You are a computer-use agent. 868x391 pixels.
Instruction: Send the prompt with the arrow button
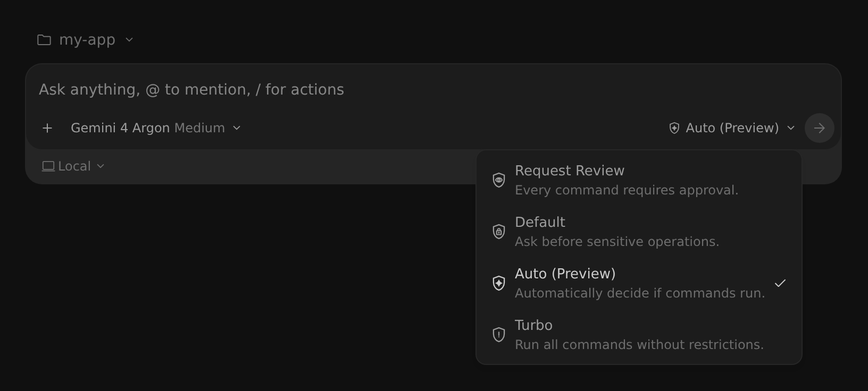(x=819, y=128)
